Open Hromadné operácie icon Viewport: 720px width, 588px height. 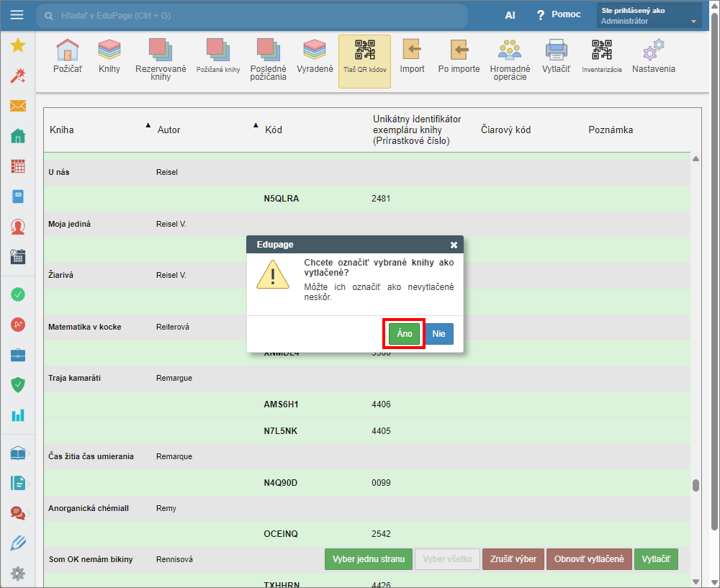[510, 59]
